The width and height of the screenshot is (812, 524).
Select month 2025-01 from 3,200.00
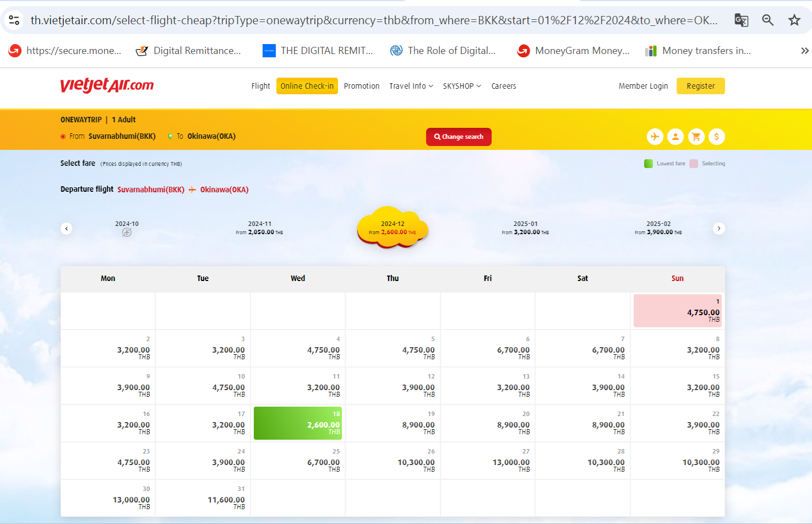(525, 228)
